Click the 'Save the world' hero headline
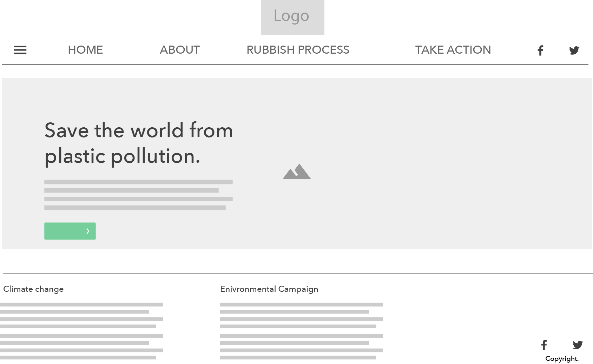This screenshot has height=364, width=593. (x=139, y=143)
